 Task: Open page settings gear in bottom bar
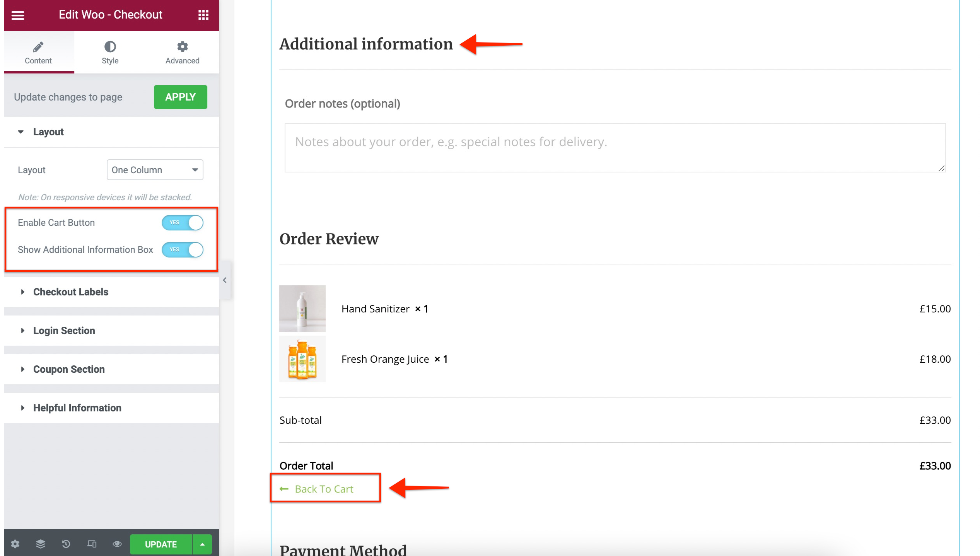(x=15, y=544)
